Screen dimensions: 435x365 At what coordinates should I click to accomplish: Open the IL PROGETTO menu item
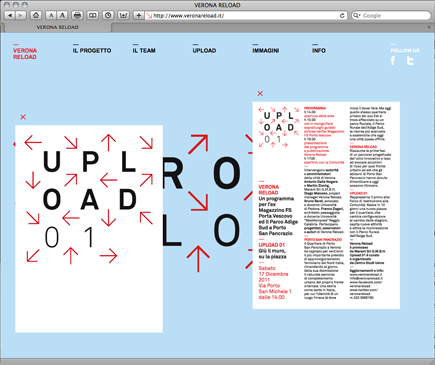click(x=92, y=51)
